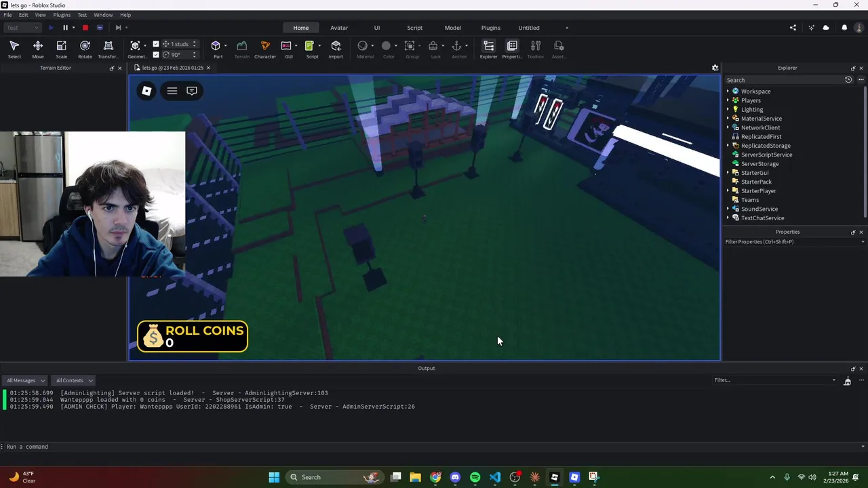Open Spotify from the taskbar

coord(475,477)
